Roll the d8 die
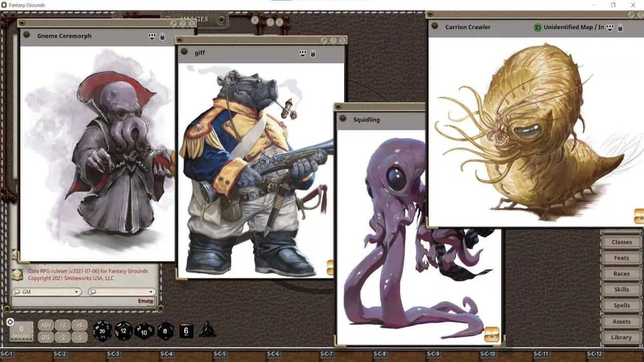Image resolution: width=644 pixels, height=362 pixels. coord(165,331)
